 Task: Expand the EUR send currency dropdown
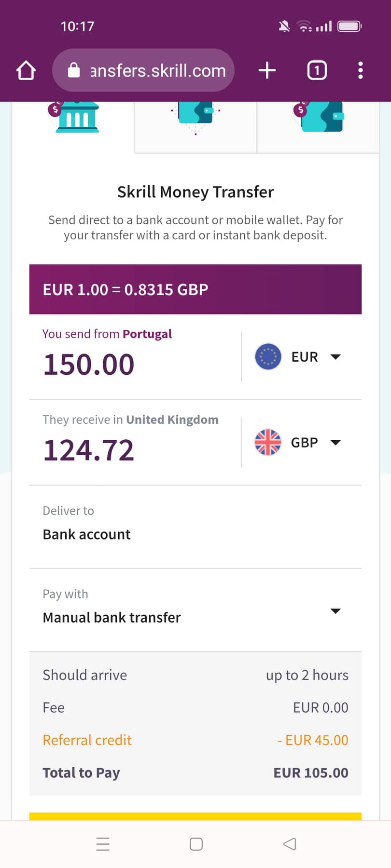(335, 357)
